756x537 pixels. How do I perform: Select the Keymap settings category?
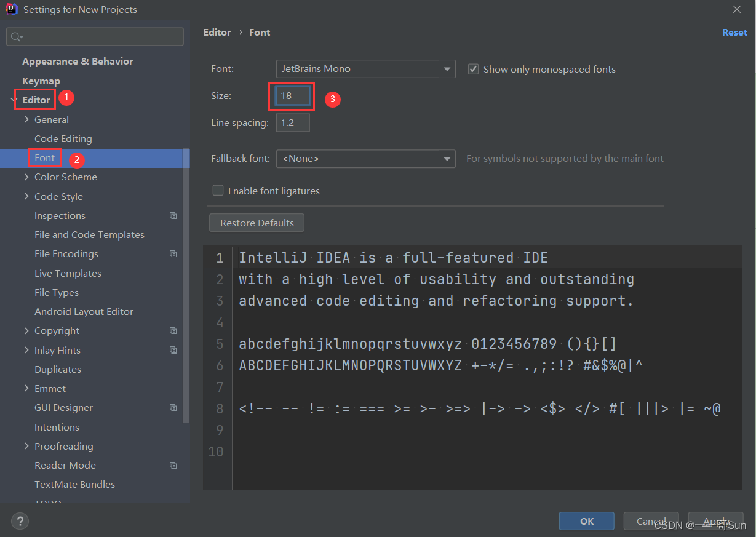point(41,81)
